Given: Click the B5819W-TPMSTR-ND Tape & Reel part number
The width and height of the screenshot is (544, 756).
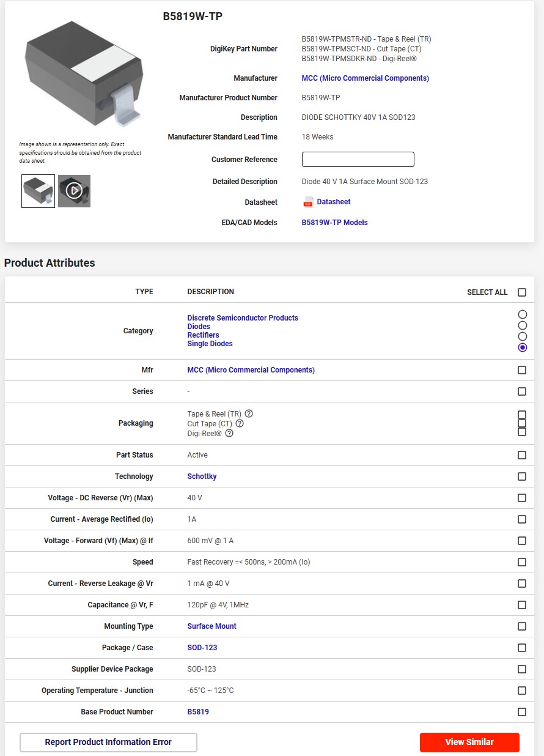Looking at the screenshot, I should (367, 39).
